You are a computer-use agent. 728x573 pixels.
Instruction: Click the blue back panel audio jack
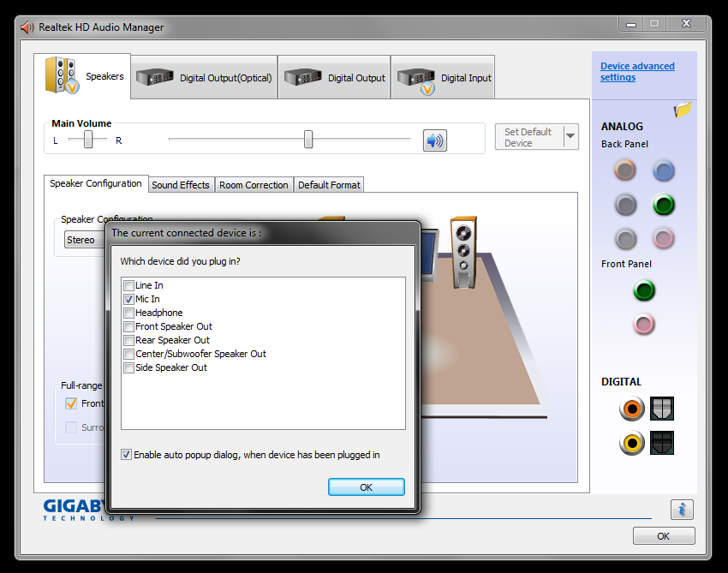(x=664, y=171)
